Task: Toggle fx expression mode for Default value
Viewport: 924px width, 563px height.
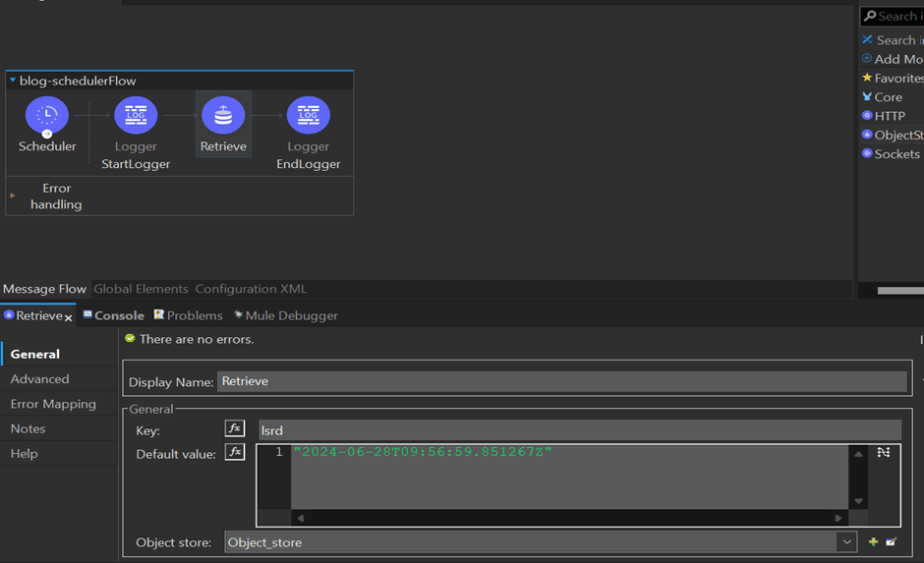Action: coord(234,452)
